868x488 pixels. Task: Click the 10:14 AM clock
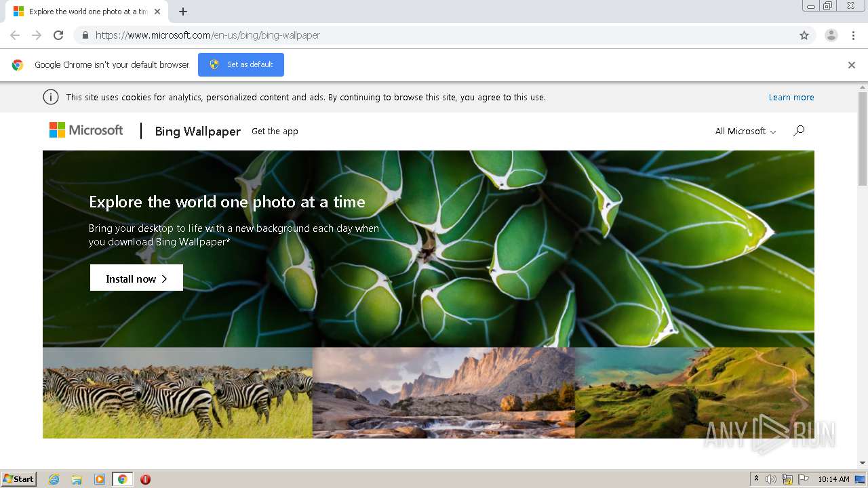pos(833,479)
